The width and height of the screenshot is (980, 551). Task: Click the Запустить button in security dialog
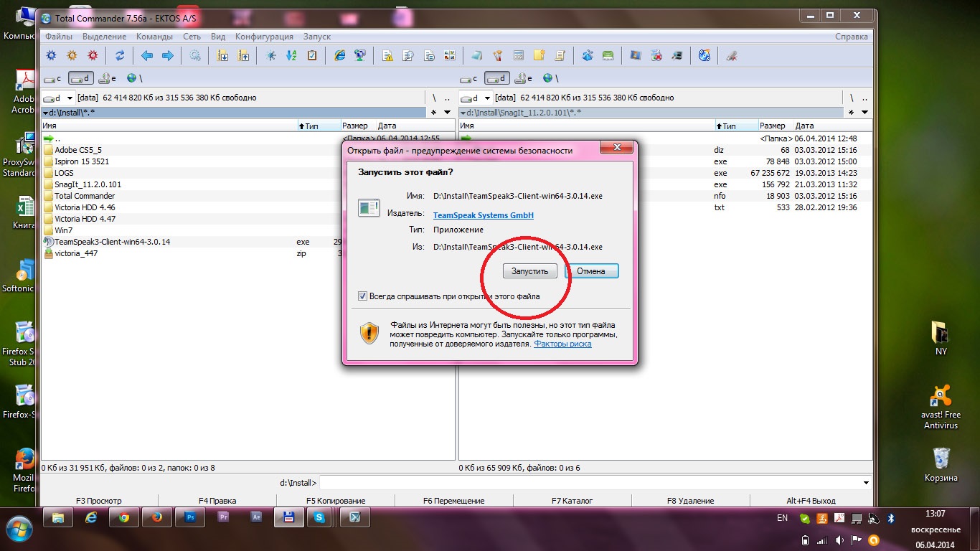pos(529,271)
